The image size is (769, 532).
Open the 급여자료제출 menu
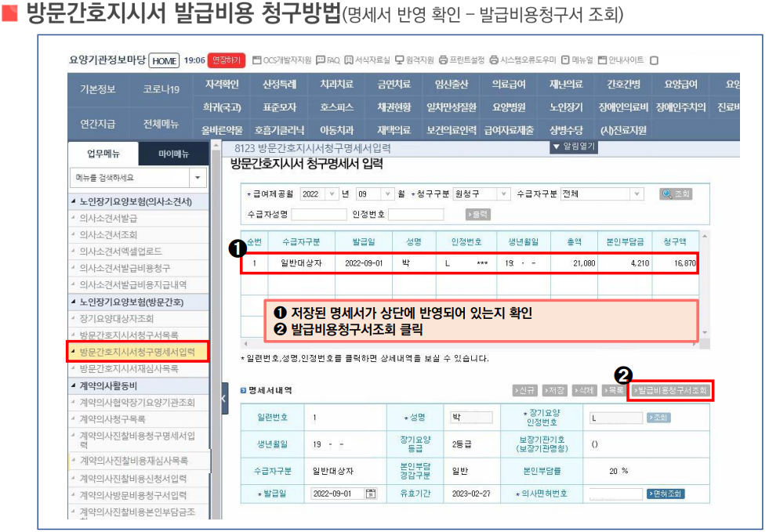point(509,130)
